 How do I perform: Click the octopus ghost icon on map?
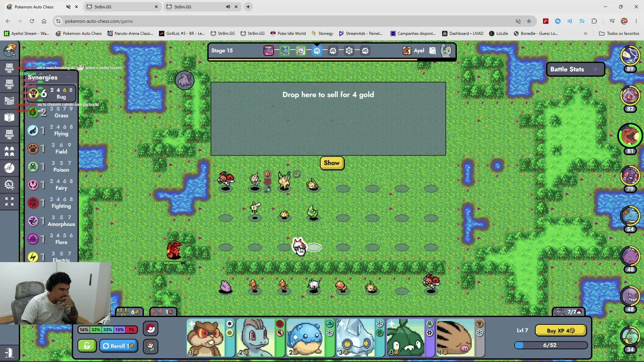[185, 79]
